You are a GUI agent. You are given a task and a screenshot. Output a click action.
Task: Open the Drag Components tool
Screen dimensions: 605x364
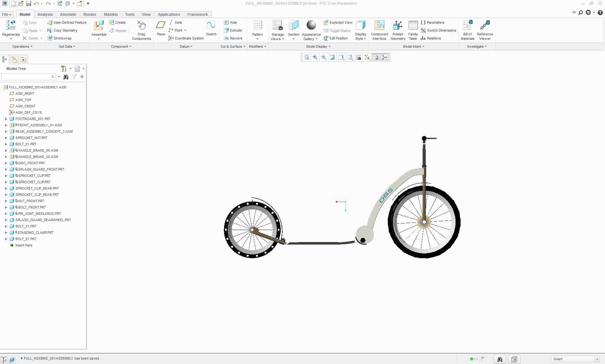(x=141, y=31)
